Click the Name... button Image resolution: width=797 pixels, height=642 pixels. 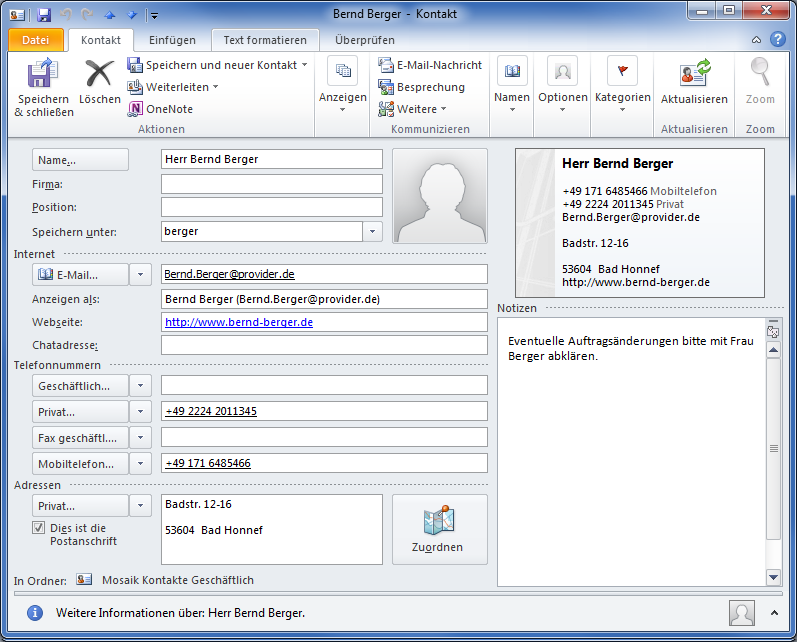tap(80, 160)
